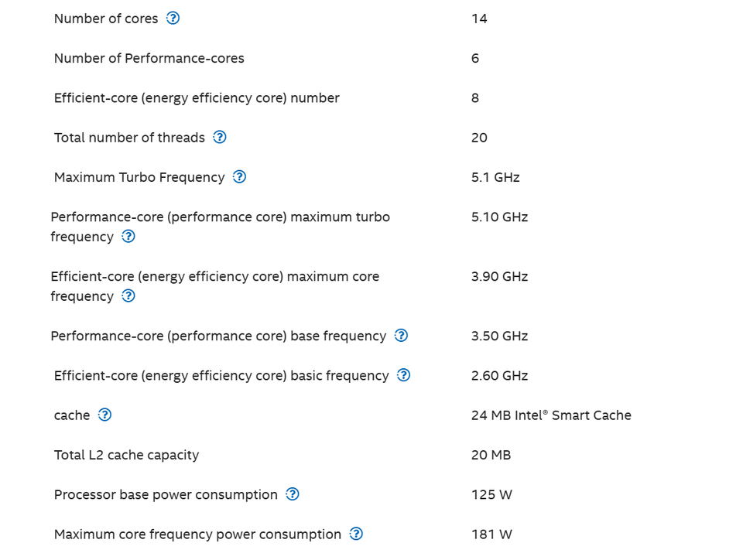Click the 20 MB L2 cache value
Viewport: 743px width, 560px height.
point(491,455)
